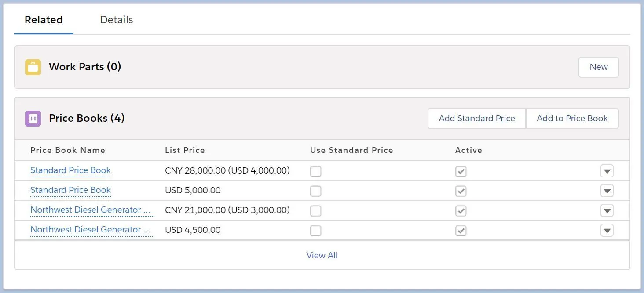Viewport: 644px width, 293px height.
Task: Open the View All link
Action: (322, 255)
